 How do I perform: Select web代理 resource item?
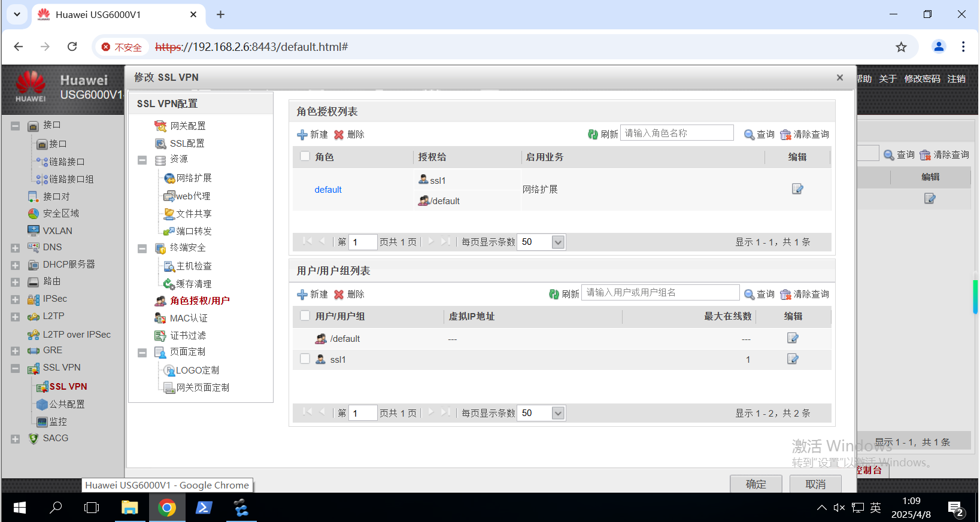187,196
